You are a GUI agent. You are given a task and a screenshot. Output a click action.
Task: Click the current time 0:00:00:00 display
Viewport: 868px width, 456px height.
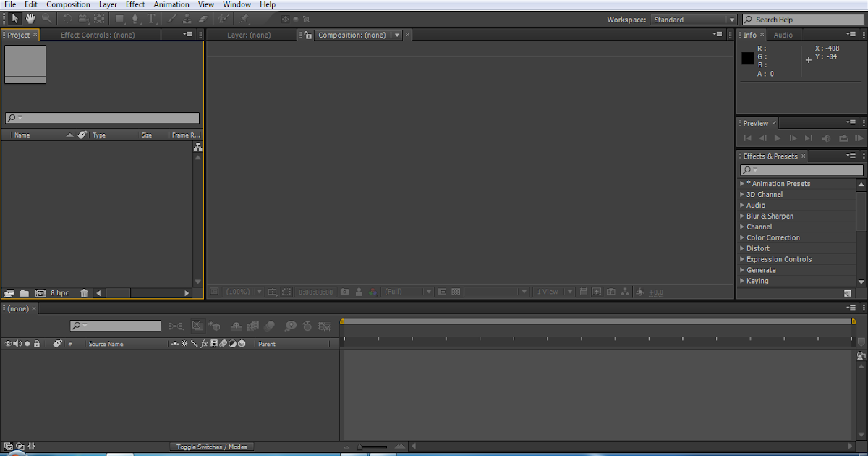click(x=315, y=292)
